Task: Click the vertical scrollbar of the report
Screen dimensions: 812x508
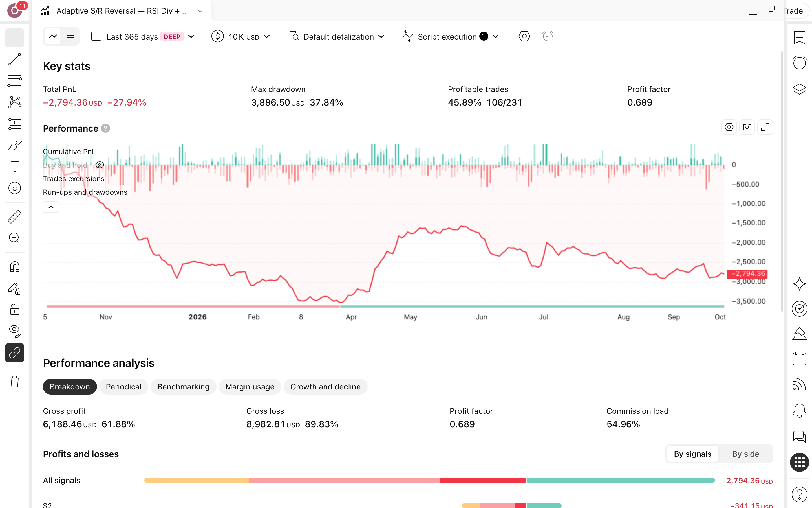Action: (782, 181)
